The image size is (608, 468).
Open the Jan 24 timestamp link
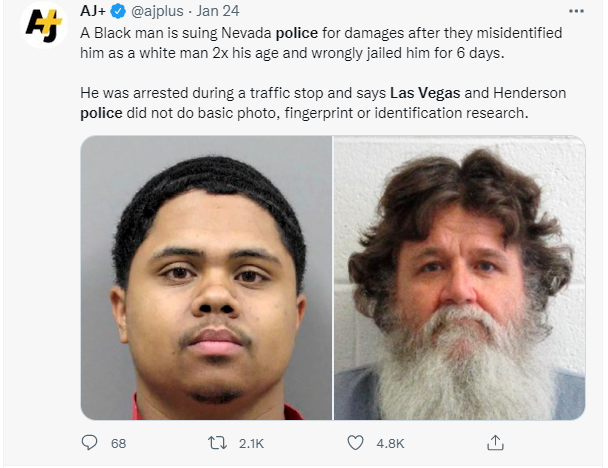click(218, 11)
